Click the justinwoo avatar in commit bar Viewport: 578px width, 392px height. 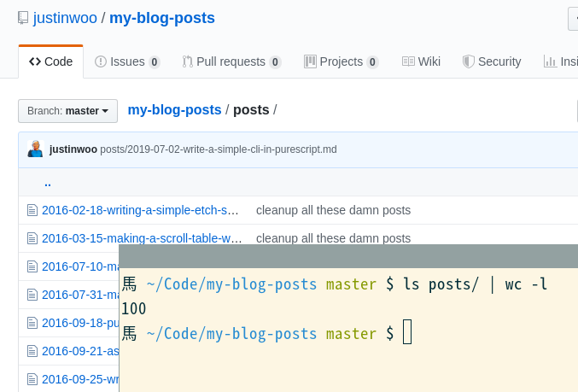tap(36, 149)
